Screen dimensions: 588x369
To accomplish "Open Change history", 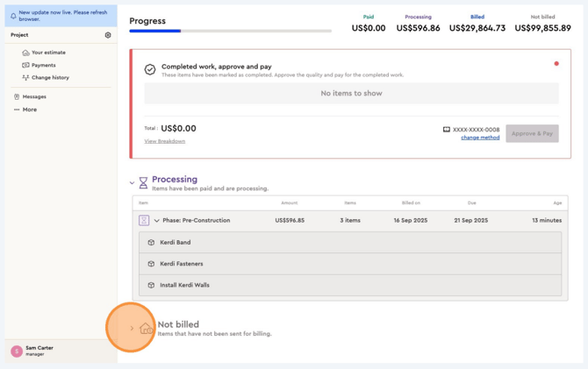I will [x=50, y=77].
